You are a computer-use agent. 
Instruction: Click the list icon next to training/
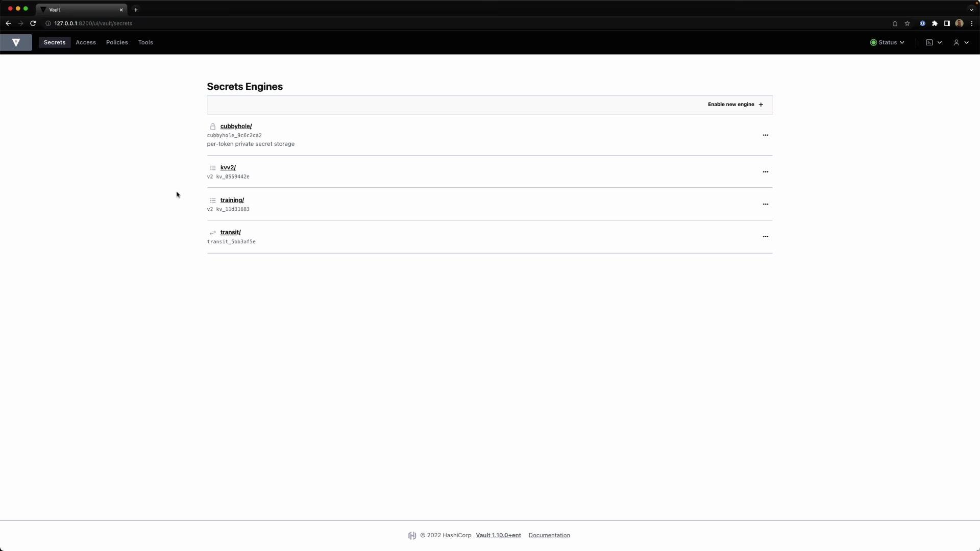213,201
